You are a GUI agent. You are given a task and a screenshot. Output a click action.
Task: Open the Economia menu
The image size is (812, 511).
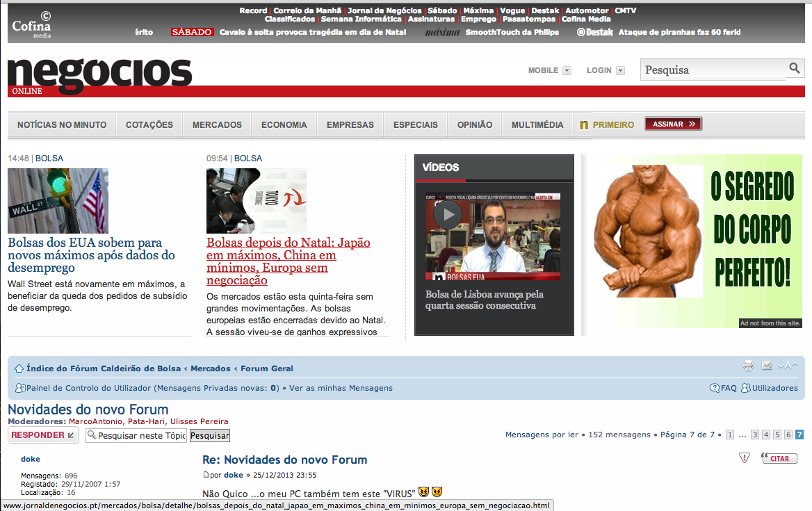[284, 124]
